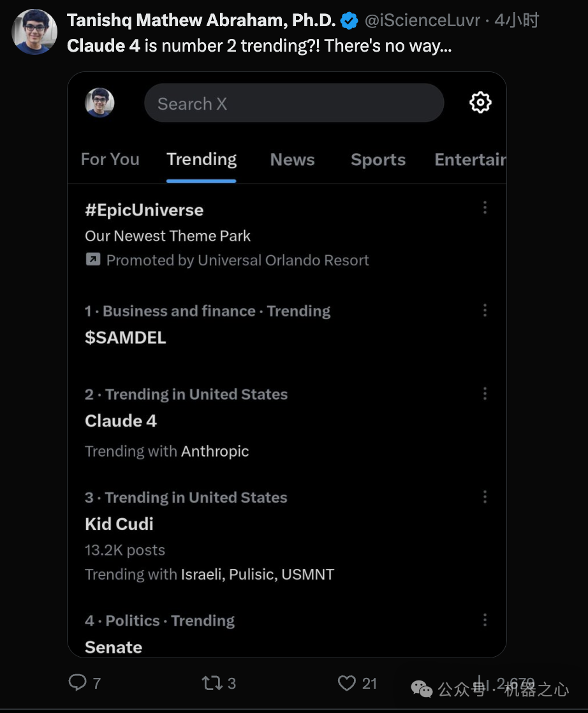The image size is (588, 713).
Task: Switch to the Sports tab
Action: coord(378,159)
